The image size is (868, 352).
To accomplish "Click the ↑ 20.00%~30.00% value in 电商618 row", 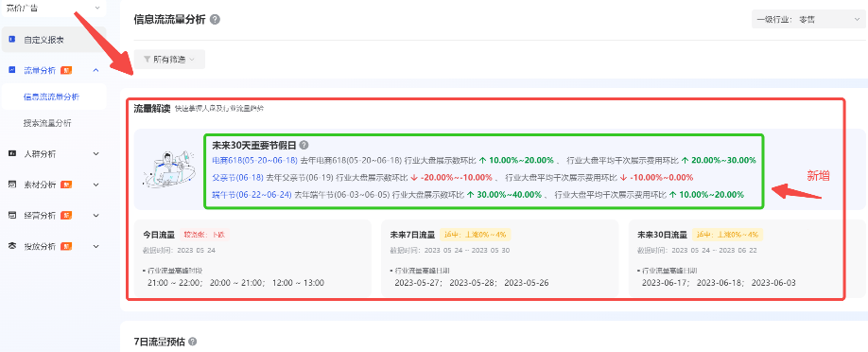I will click(719, 160).
